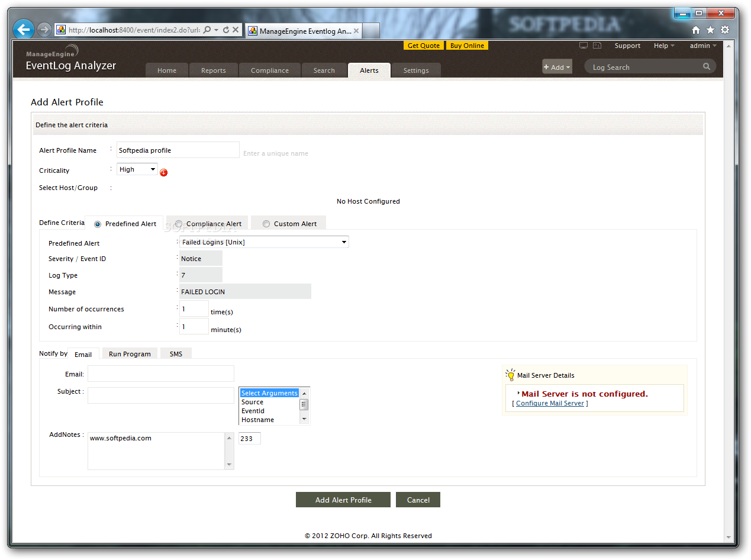This screenshot has height=560, width=751.
Task: Click the lightbulb icon in Mail Server Details
Action: click(510, 375)
